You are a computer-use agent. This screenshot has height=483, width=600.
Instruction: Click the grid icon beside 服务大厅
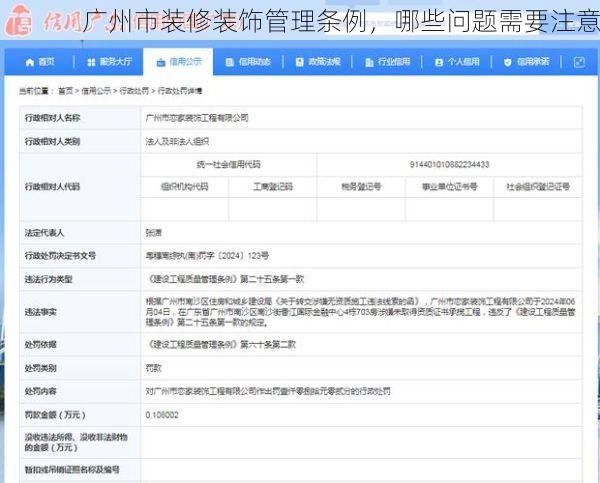pos(91,62)
